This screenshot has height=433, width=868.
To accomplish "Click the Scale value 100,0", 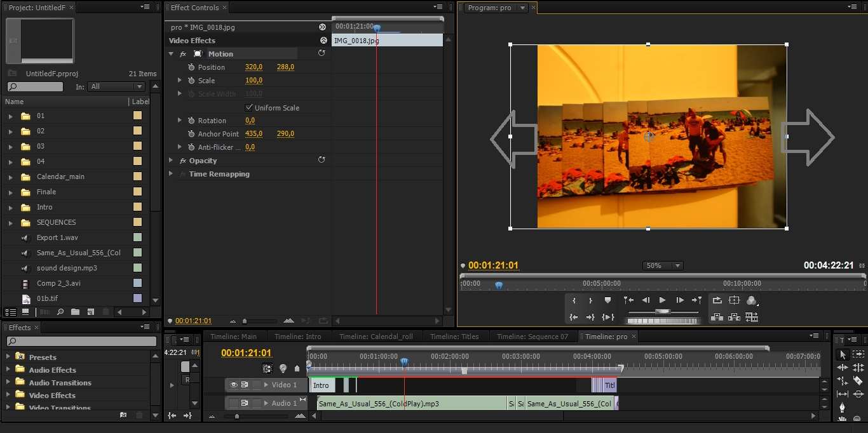I will [x=254, y=81].
